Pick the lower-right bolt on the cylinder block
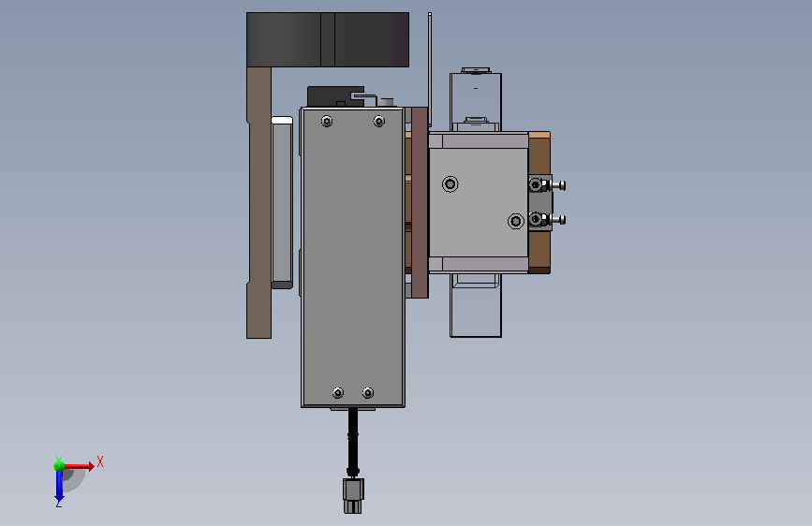The height and width of the screenshot is (526, 812). [x=516, y=222]
